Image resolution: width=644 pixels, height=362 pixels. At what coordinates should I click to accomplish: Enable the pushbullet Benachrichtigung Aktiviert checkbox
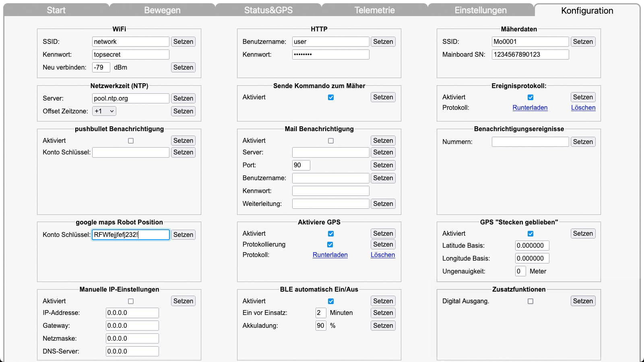click(131, 141)
